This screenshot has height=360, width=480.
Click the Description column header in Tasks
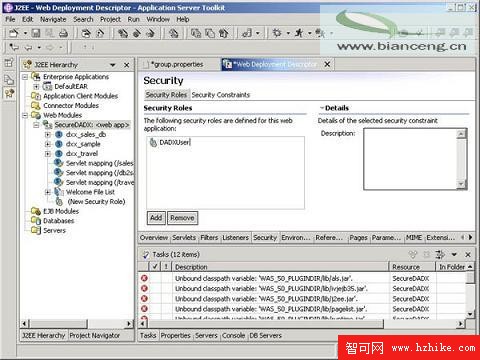tap(280, 267)
